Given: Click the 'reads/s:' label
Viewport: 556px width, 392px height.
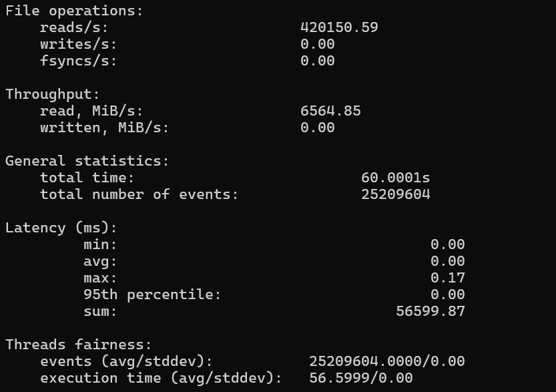Looking at the screenshot, I should (73, 27).
